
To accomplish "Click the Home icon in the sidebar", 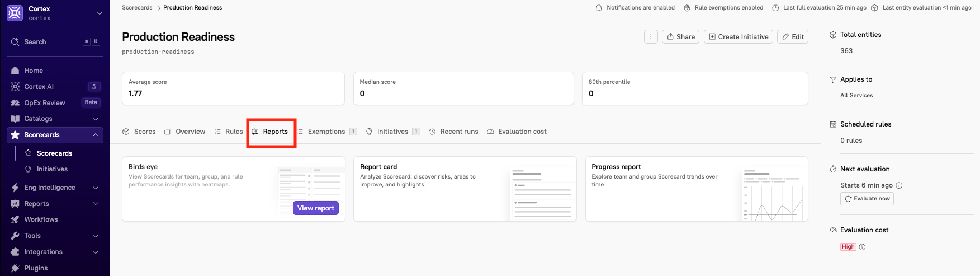I will coord(15,71).
